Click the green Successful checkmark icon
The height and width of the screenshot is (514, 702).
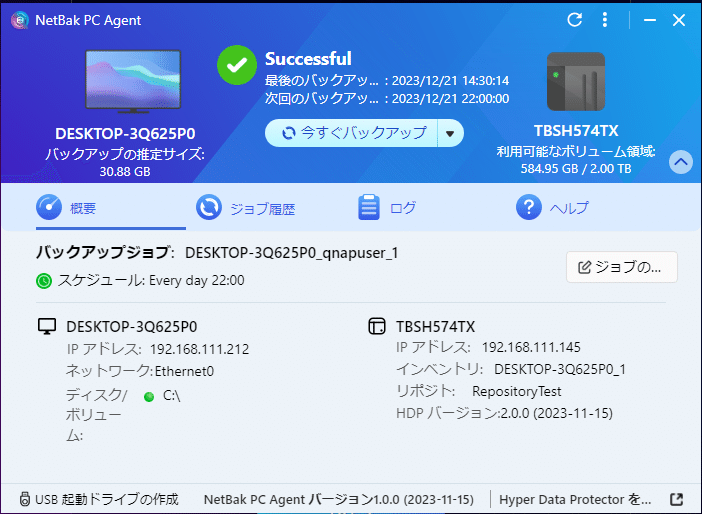[x=237, y=65]
